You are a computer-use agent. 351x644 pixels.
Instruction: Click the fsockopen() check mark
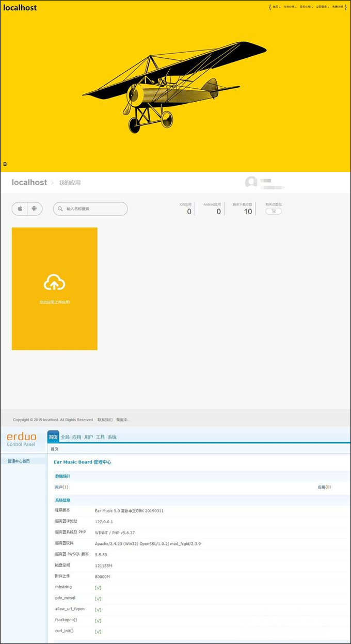pos(98,621)
